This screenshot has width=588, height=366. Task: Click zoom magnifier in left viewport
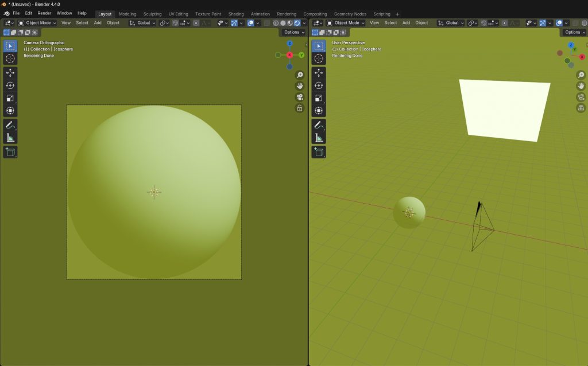pos(300,75)
